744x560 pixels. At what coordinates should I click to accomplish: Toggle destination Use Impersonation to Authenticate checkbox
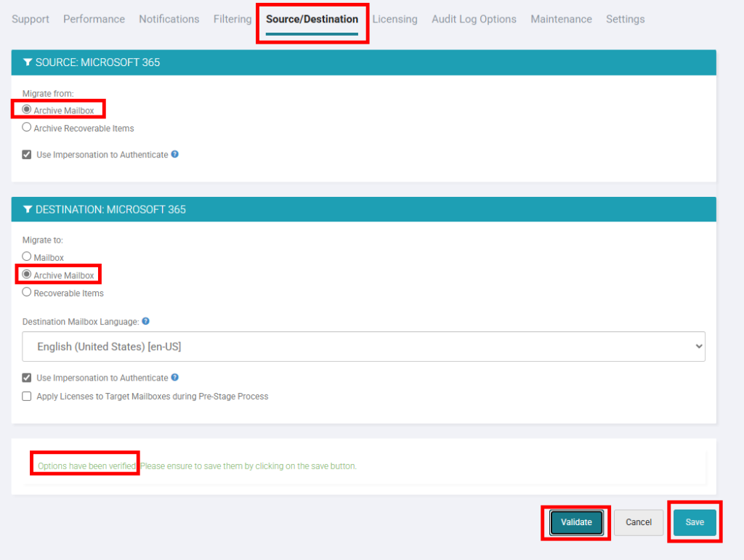[27, 378]
